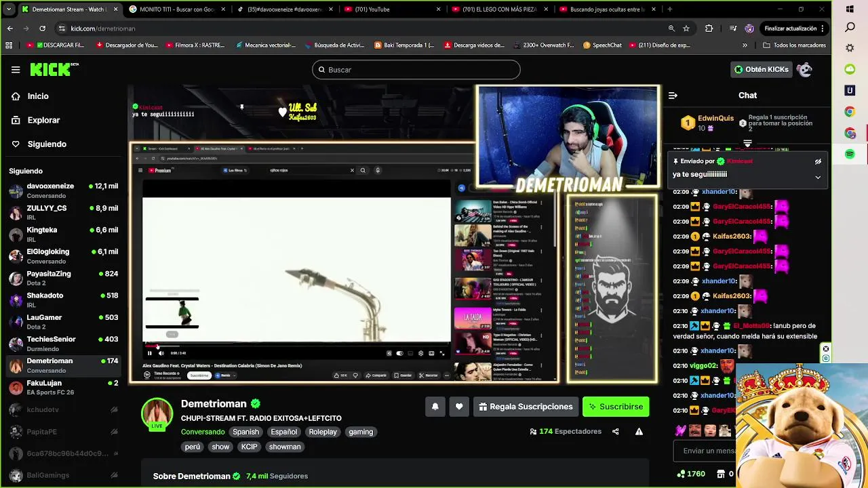Open the user avatar menu in the Kick header
The width and height of the screenshot is (868, 488).
point(804,69)
